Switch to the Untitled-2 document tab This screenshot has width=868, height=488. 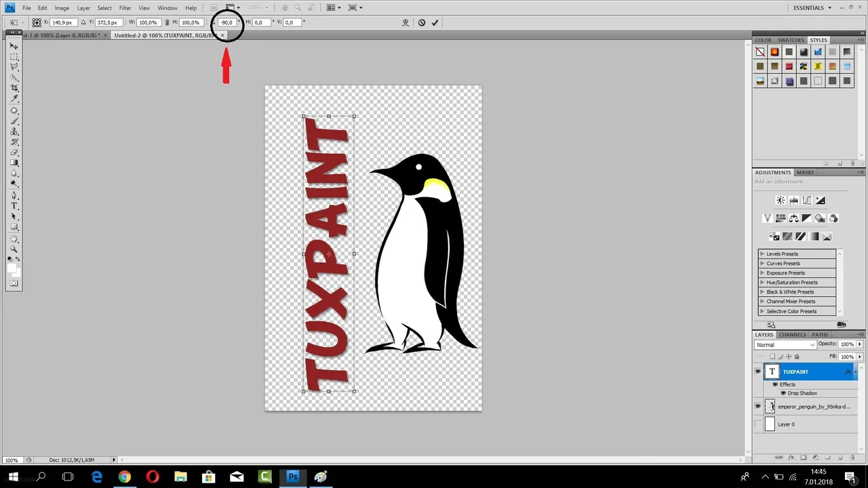tap(165, 35)
